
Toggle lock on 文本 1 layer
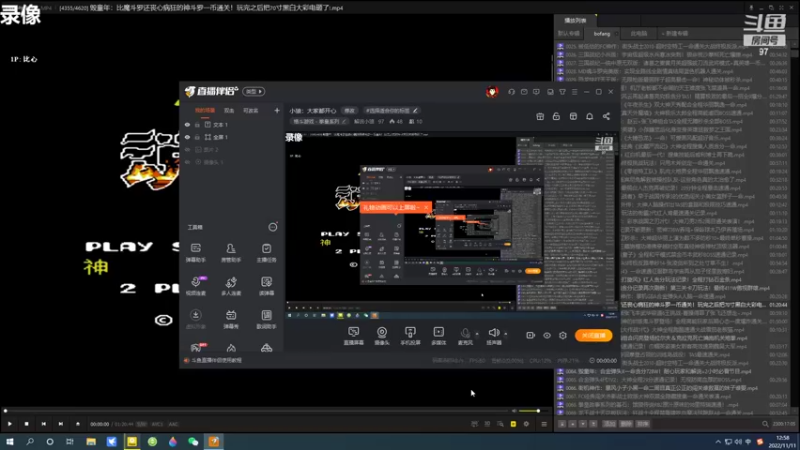click(197, 124)
